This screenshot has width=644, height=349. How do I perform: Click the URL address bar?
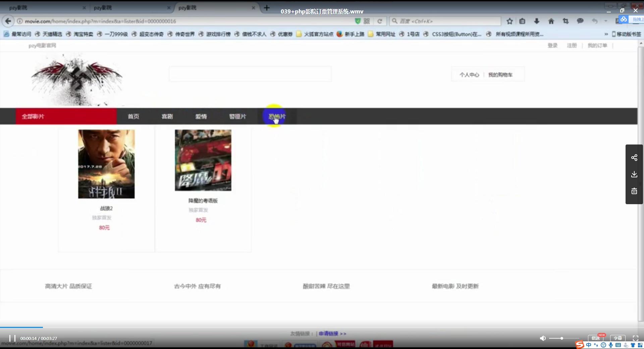(x=188, y=21)
